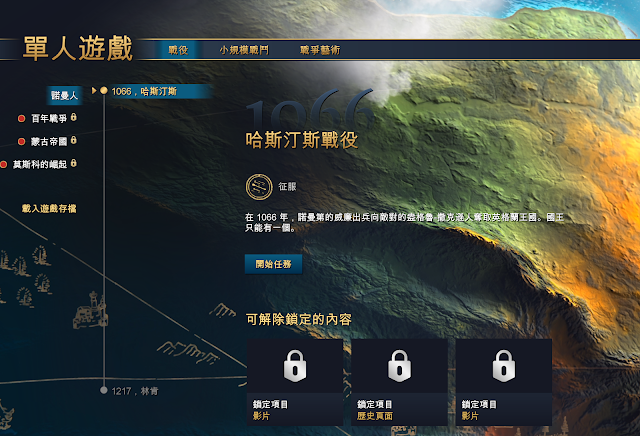Click red dot next to 莫斯科的崛起

(x=3, y=165)
